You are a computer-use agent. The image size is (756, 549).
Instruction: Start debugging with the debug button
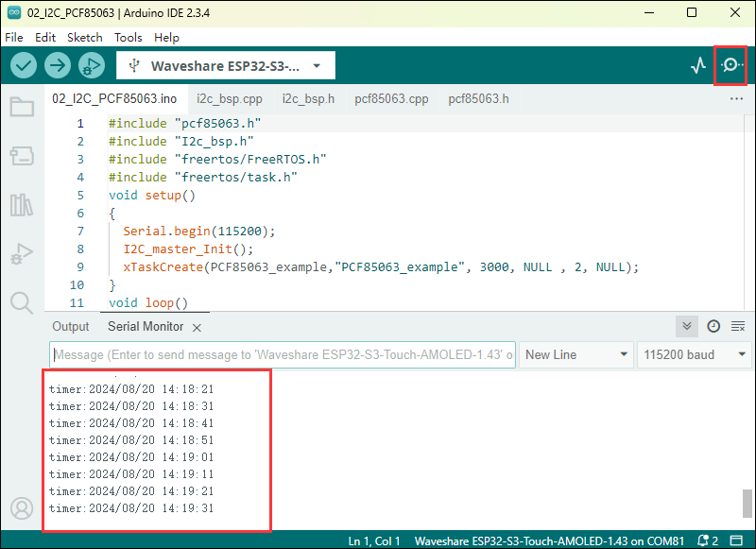coord(91,65)
